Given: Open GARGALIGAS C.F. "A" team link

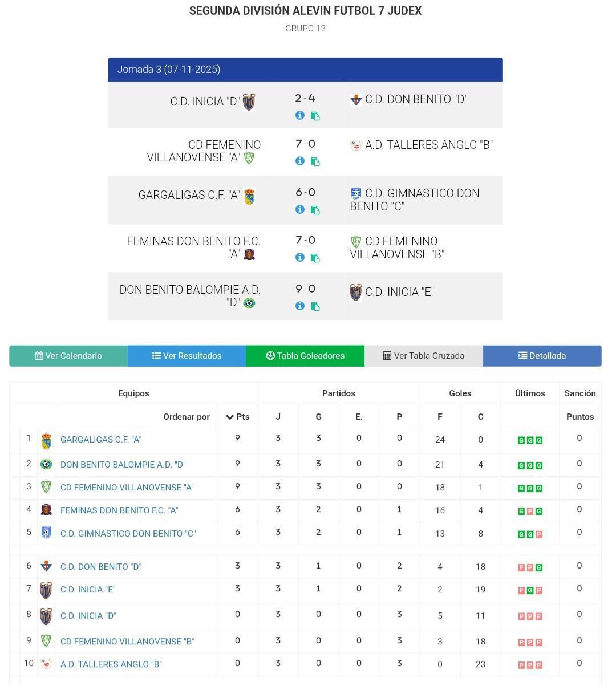Looking at the screenshot, I should coord(101,440).
